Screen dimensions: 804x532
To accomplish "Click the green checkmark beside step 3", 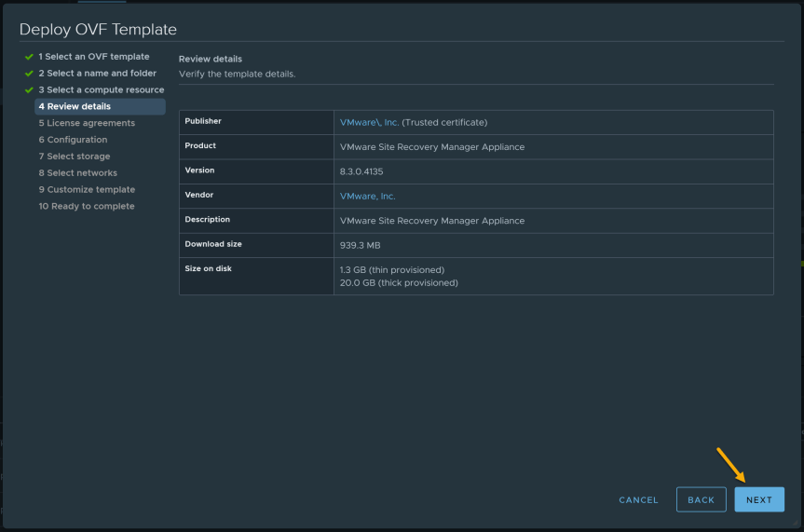I will (29, 89).
